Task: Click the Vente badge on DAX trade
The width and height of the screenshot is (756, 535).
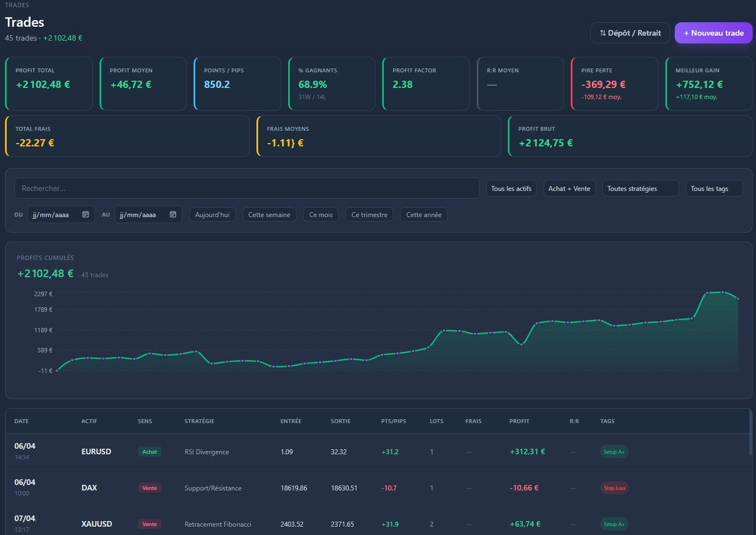Action: click(149, 488)
